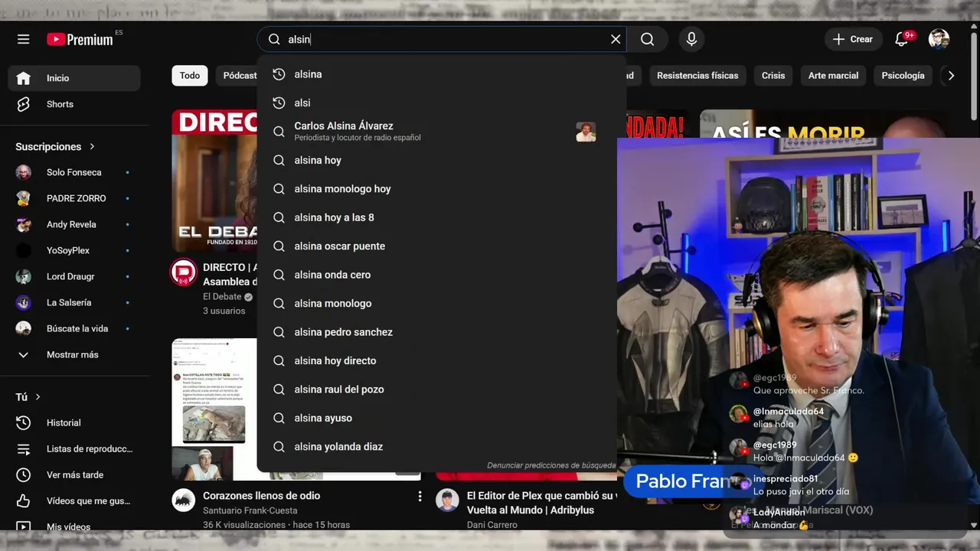Image resolution: width=980 pixels, height=551 pixels.
Task: Pick the 'alsina ayuso' suggestion
Action: pos(442,418)
